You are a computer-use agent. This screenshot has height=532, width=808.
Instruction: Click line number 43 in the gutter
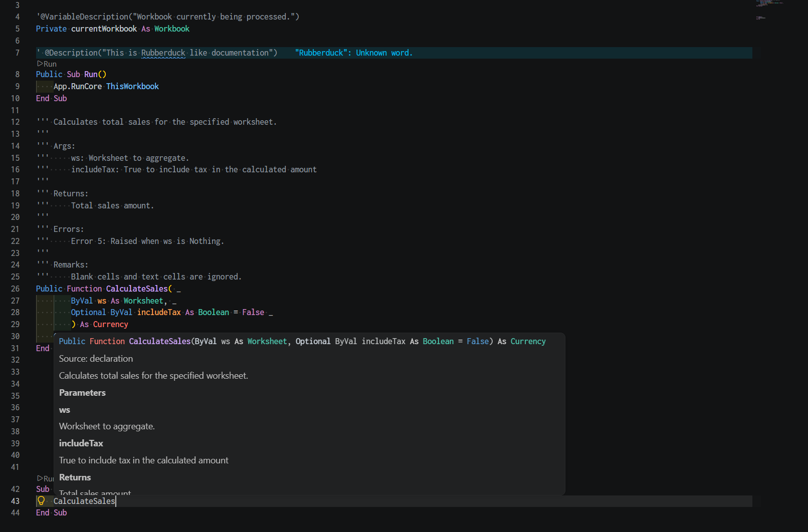click(x=16, y=501)
